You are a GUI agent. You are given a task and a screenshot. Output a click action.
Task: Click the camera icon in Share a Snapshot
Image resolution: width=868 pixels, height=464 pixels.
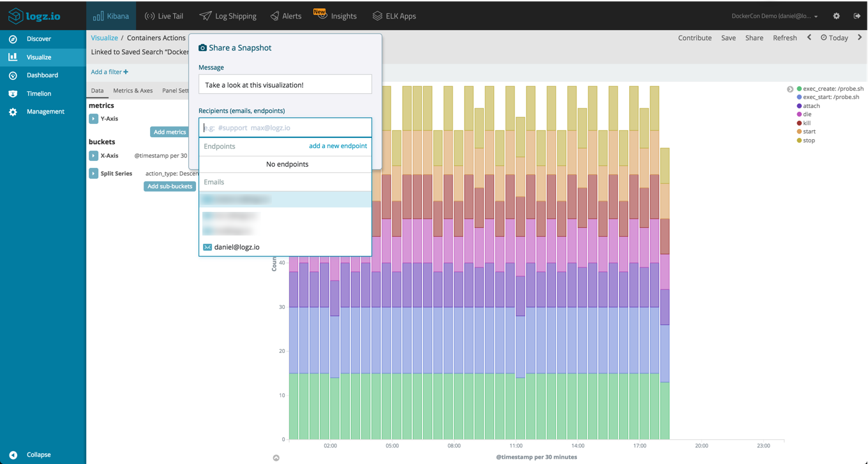(x=202, y=48)
